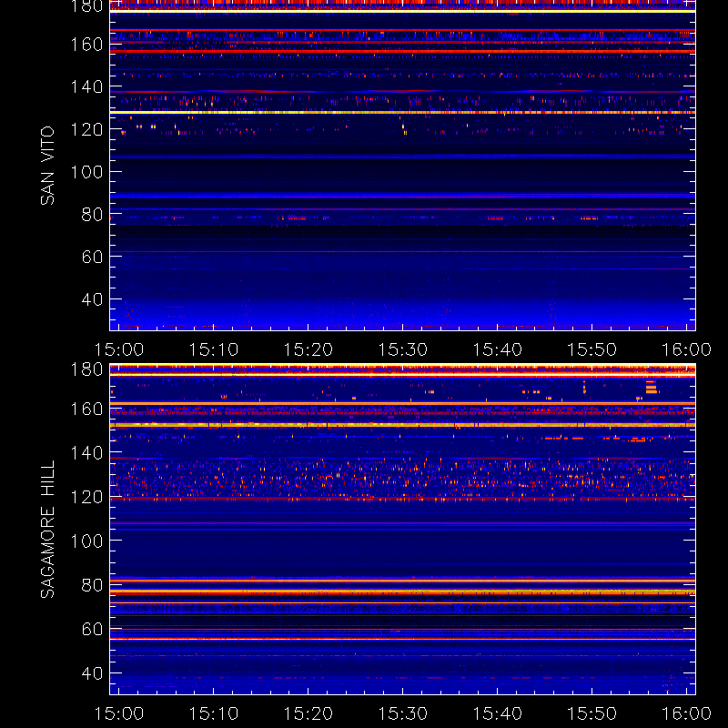728x728 pixels.
Task: Pick the 100 tick label on Sagamore Hill axis
Action: [x=86, y=541]
